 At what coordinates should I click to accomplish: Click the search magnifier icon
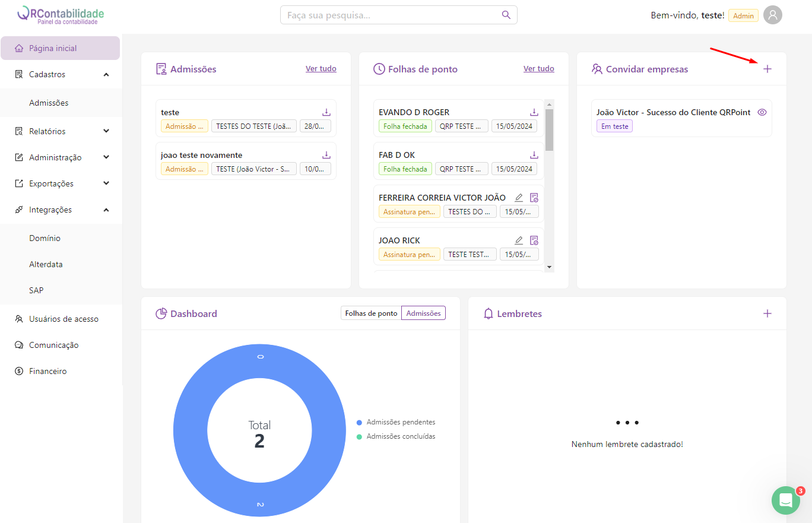click(x=506, y=15)
